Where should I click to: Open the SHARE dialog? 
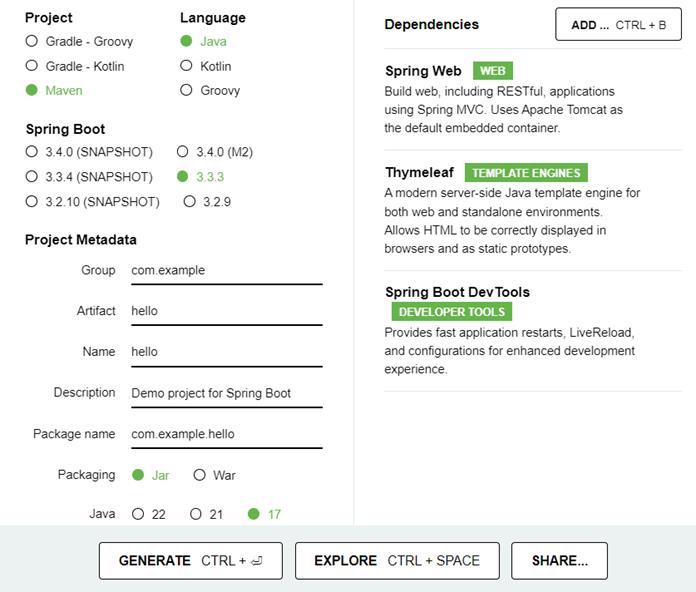(559, 561)
